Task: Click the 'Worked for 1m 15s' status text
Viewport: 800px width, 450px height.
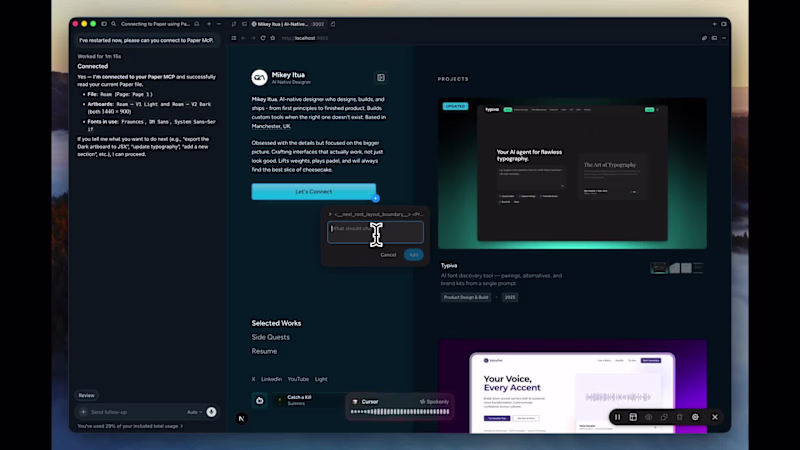Action: (x=99, y=56)
